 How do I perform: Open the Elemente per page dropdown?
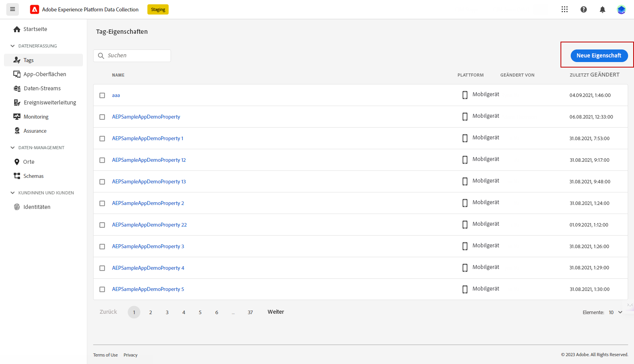click(x=616, y=312)
